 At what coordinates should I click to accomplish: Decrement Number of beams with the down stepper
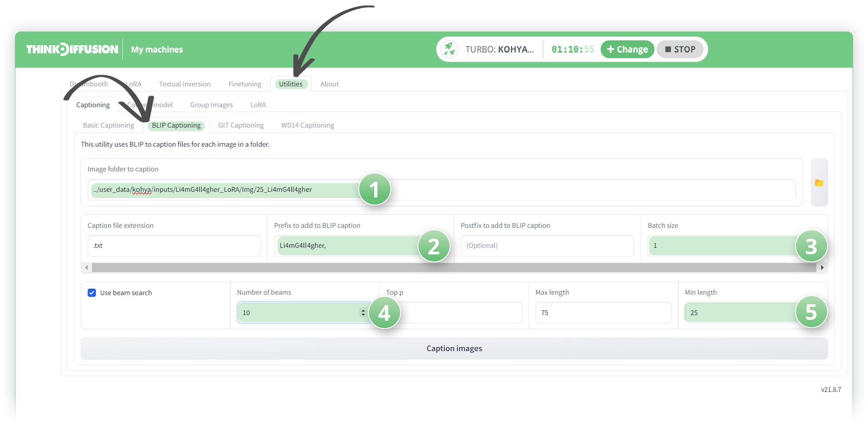click(363, 315)
